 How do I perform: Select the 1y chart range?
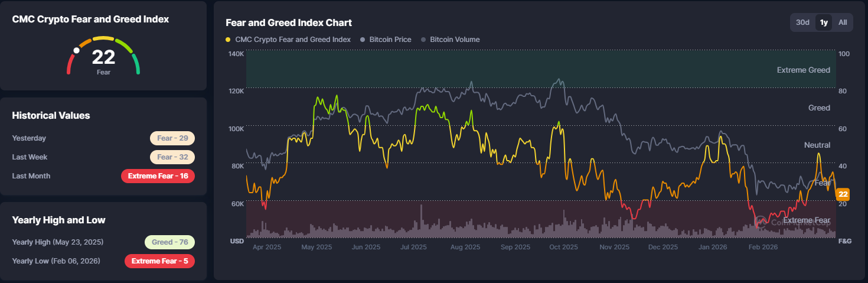[x=824, y=22]
